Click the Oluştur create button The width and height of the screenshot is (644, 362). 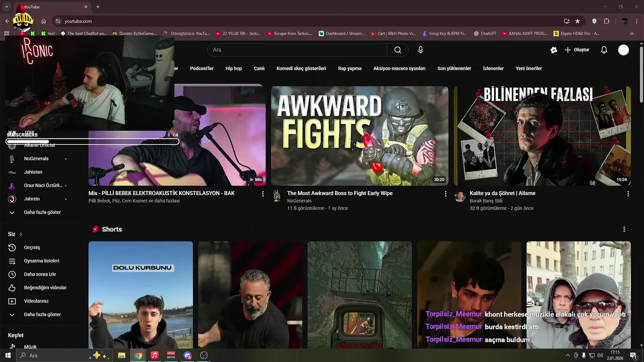(577, 50)
